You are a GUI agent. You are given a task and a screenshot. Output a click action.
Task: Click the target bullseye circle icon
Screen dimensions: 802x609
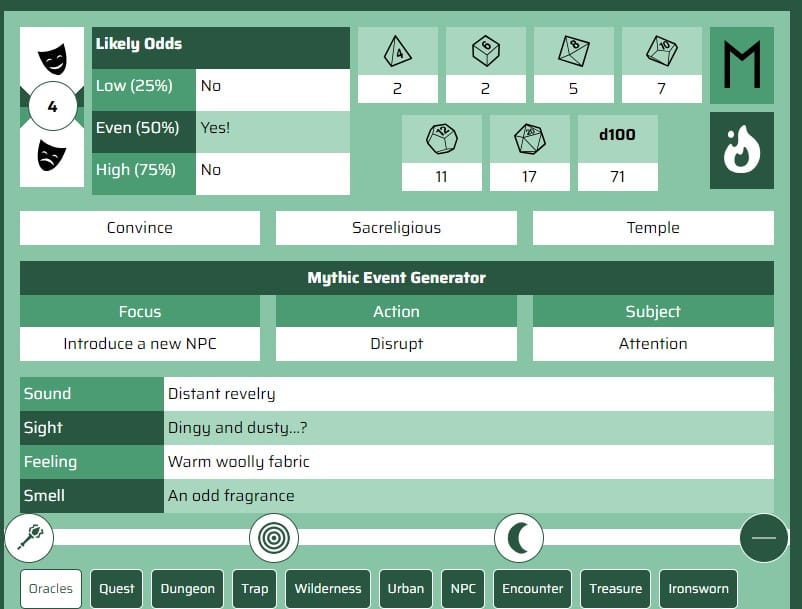(273, 538)
